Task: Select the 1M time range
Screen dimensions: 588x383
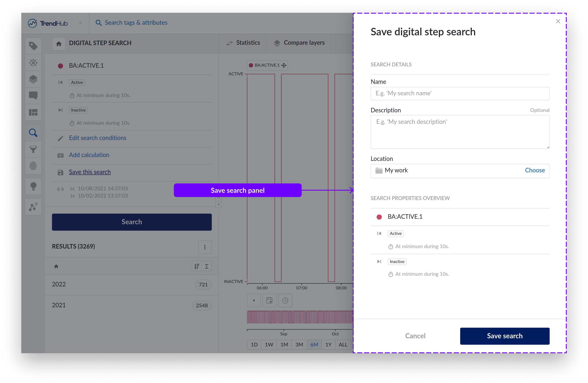Action: [284, 344]
